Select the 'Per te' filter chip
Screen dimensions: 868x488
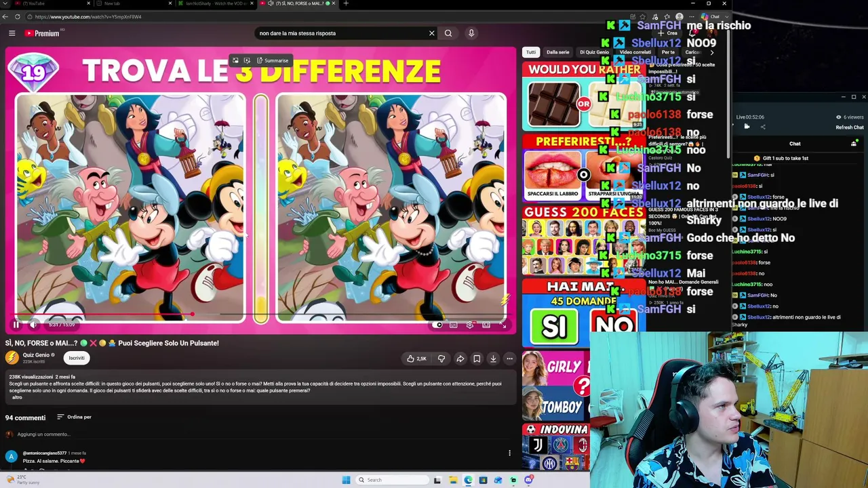(669, 52)
